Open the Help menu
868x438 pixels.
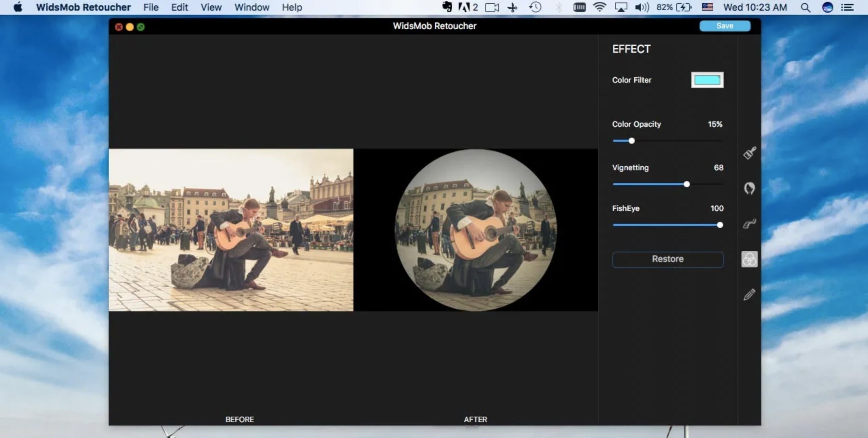[291, 7]
